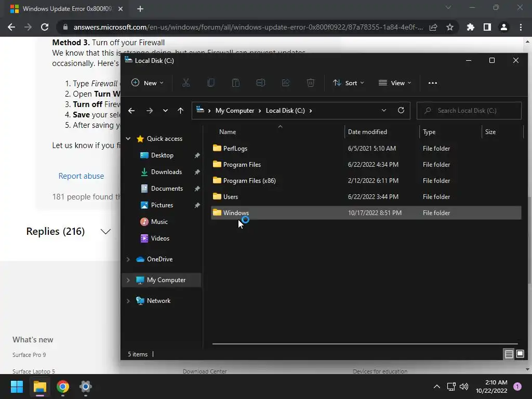532x399 pixels.
Task: Click File Explorer icon on taskbar
Action: pos(39,387)
